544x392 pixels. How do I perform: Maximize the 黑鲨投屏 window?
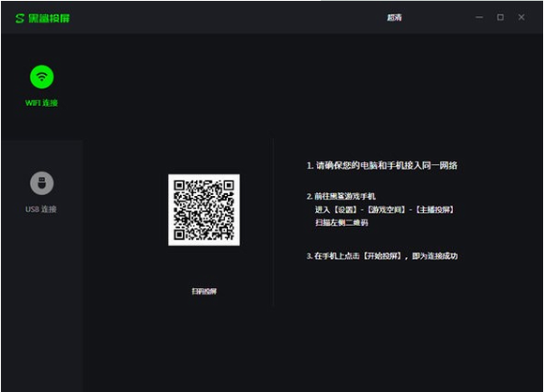pos(500,17)
